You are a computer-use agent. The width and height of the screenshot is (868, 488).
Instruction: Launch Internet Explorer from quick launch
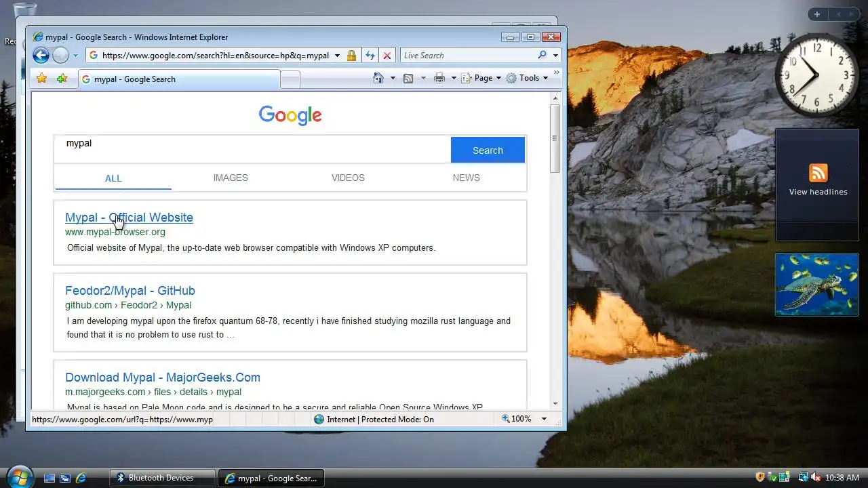coord(81,478)
